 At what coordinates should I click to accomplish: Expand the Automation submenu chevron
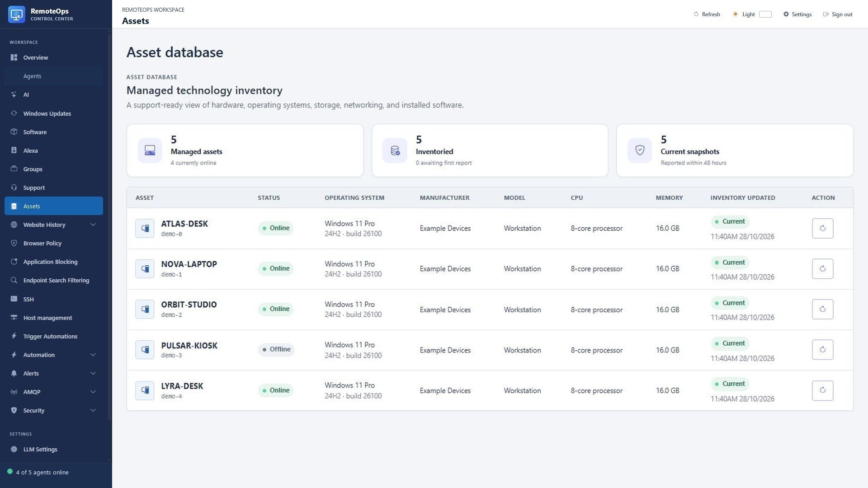pyautogui.click(x=93, y=355)
